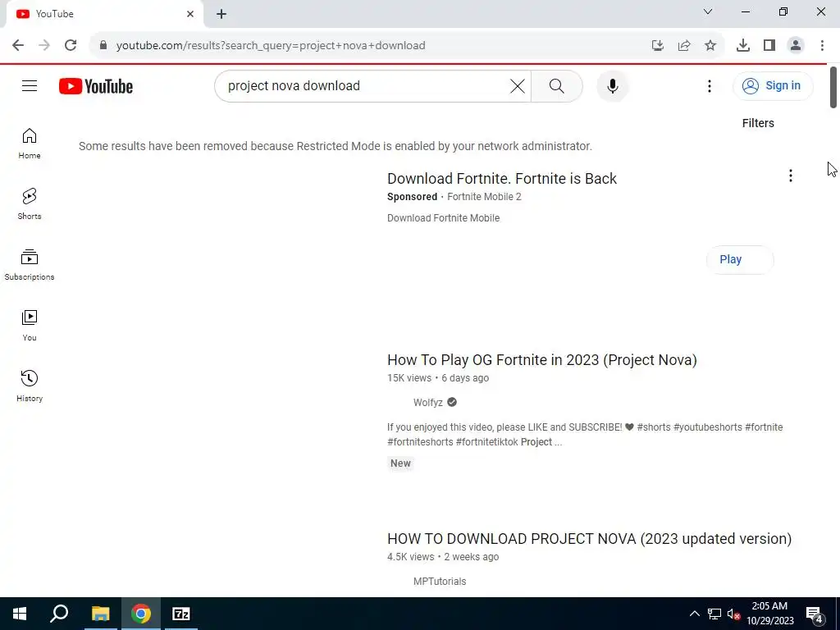Click the 15K views text
Image resolution: width=840 pixels, height=630 pixels.
409,377
